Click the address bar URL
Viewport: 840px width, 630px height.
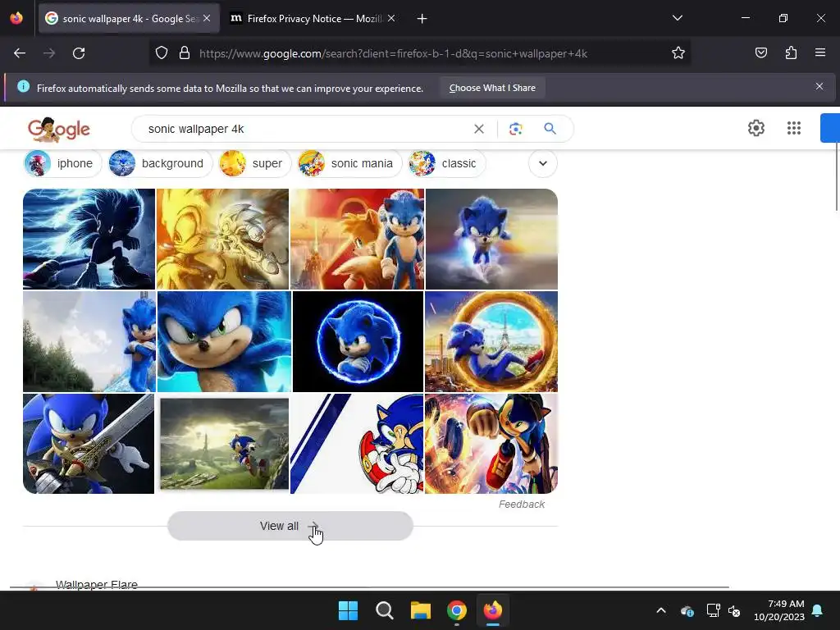[393, 53]
